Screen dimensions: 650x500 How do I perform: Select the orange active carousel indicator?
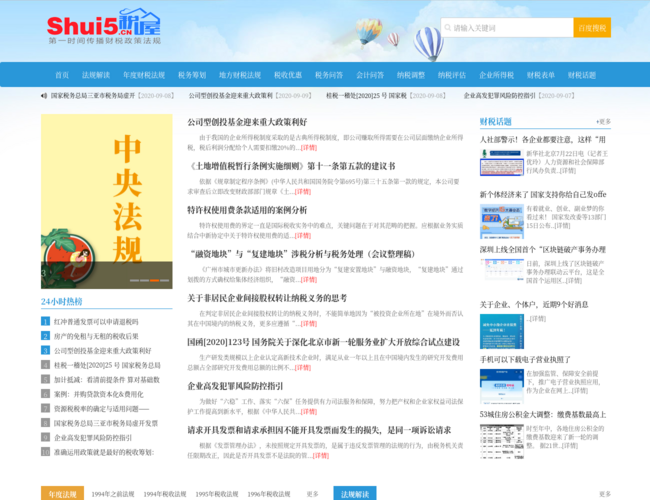155,280
